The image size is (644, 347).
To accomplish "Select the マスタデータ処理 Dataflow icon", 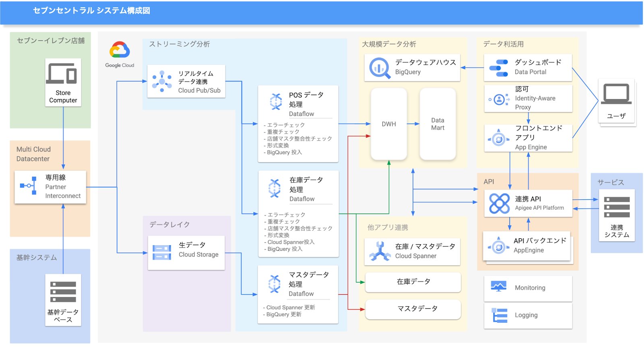I will (x=275, y=284).
